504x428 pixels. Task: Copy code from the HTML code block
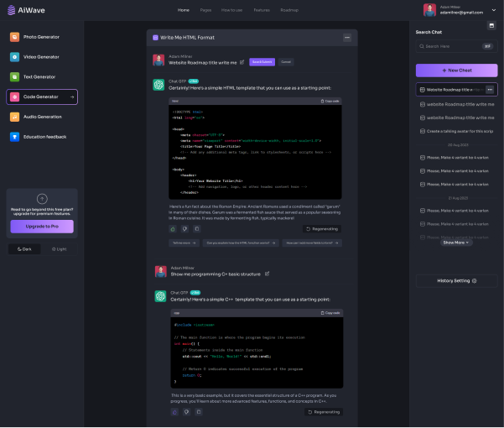point(330,101)
